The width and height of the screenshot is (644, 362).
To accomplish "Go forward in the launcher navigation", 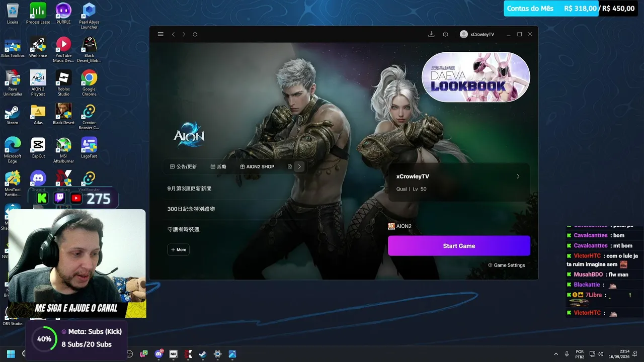I will click(x=184, y=34).
